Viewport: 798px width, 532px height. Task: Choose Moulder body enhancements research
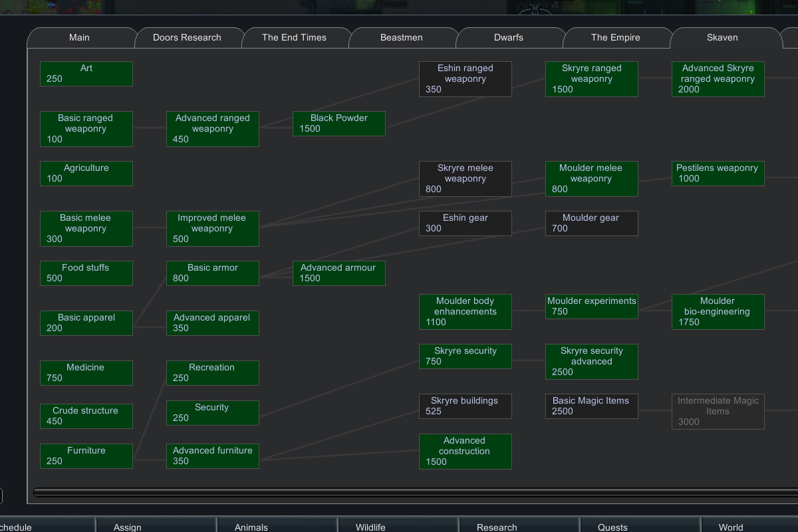[x=465, y=312]
